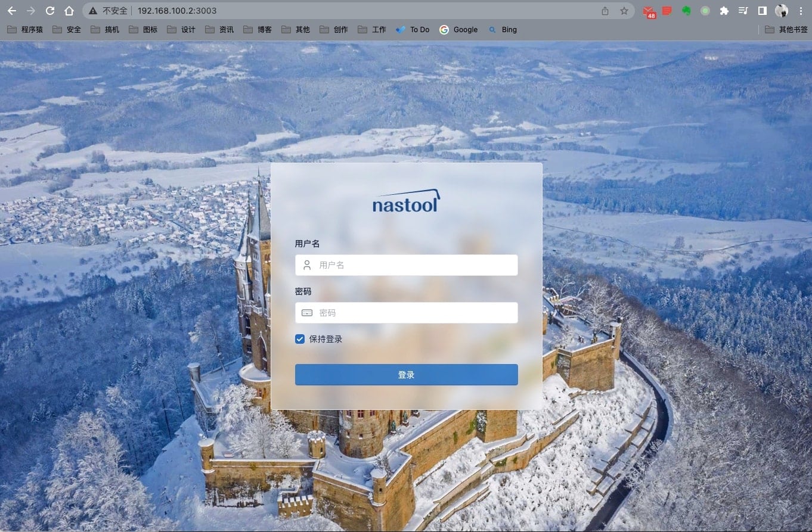
Task: Open the 资讯 bookmark folder
Action: coord(219,29)
